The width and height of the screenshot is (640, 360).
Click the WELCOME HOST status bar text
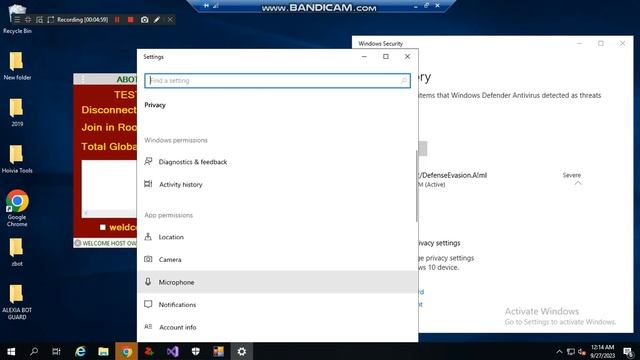(x=109, y=243)
